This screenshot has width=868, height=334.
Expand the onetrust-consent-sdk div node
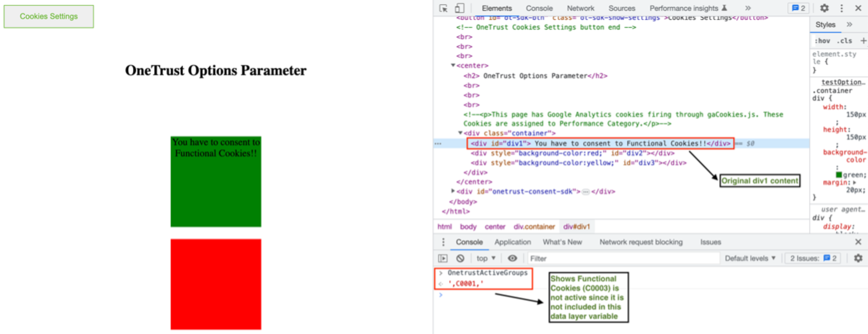pos(453,191)
